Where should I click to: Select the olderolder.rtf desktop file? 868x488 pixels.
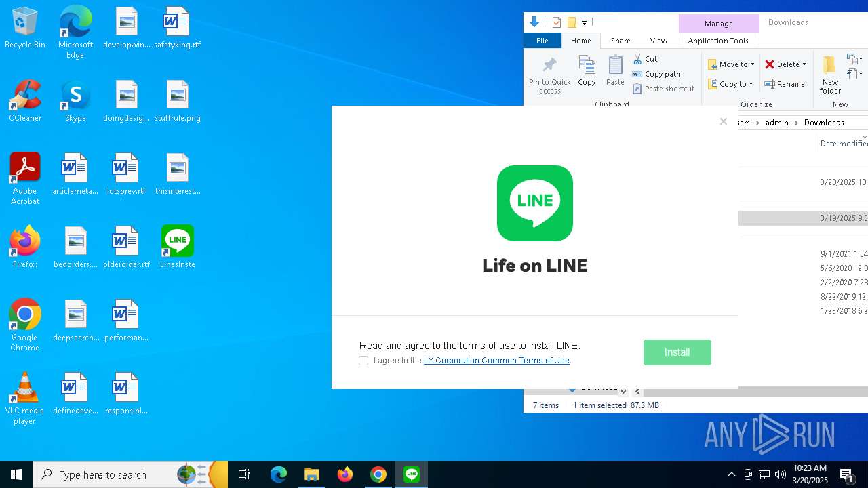click(126, 247)
